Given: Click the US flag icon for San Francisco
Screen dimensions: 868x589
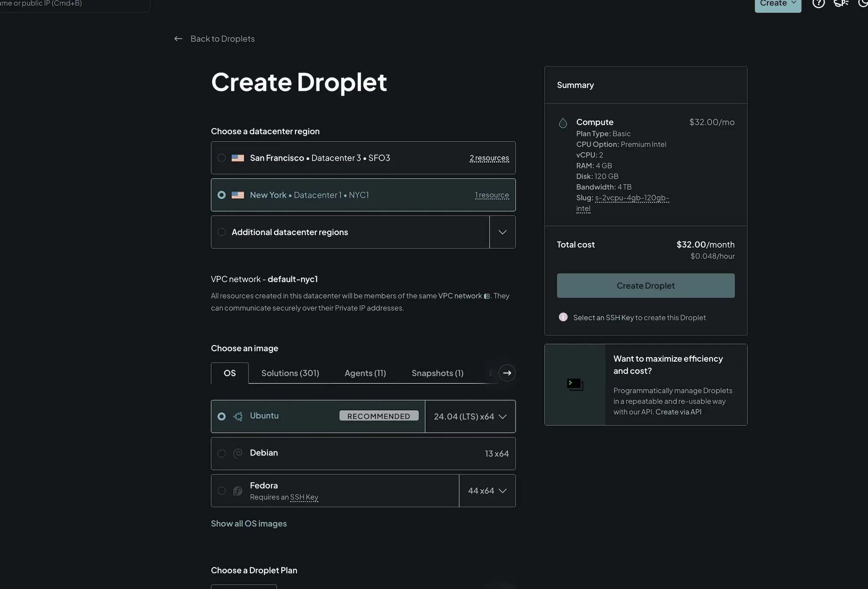Looking at the screenshot, I should click(238, 158).
